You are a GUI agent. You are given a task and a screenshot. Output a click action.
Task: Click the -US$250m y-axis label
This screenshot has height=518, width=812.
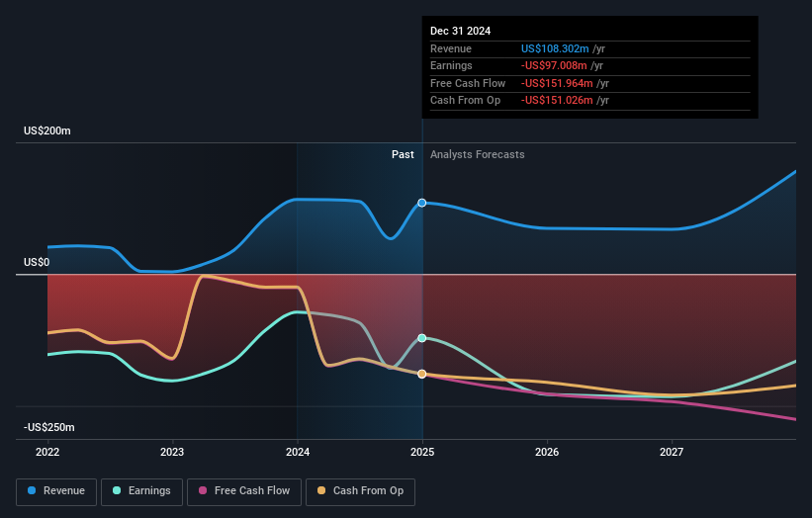click(49, 427)
